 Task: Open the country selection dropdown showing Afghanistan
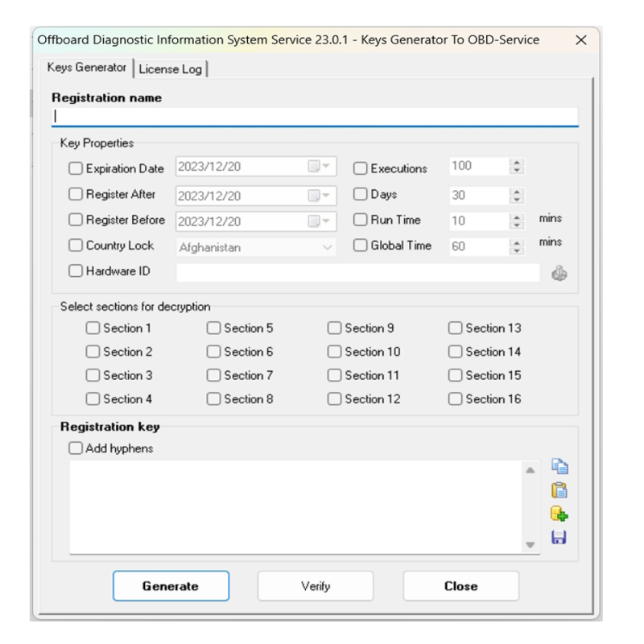[326, 246]
